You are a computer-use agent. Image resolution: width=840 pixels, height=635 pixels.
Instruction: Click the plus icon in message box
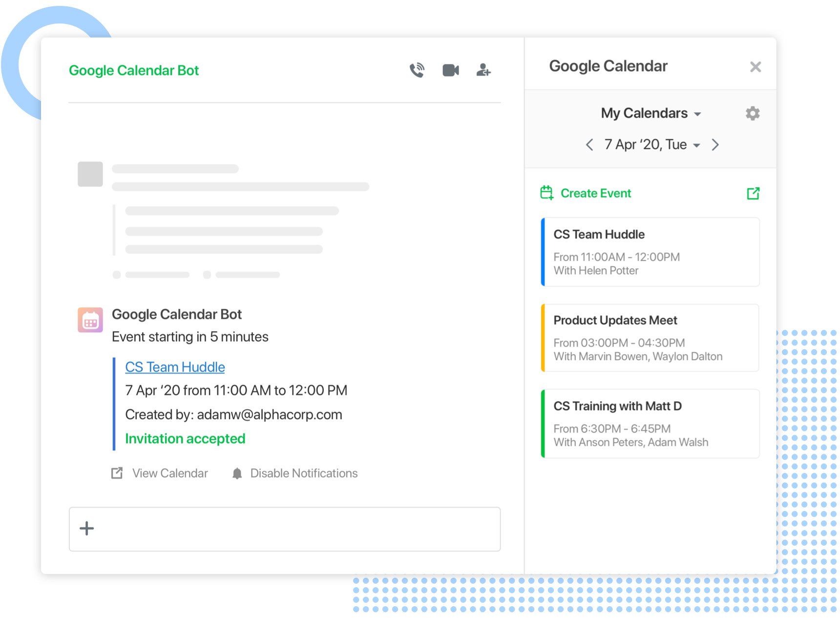pyautogui.click(x=86, y=529)
